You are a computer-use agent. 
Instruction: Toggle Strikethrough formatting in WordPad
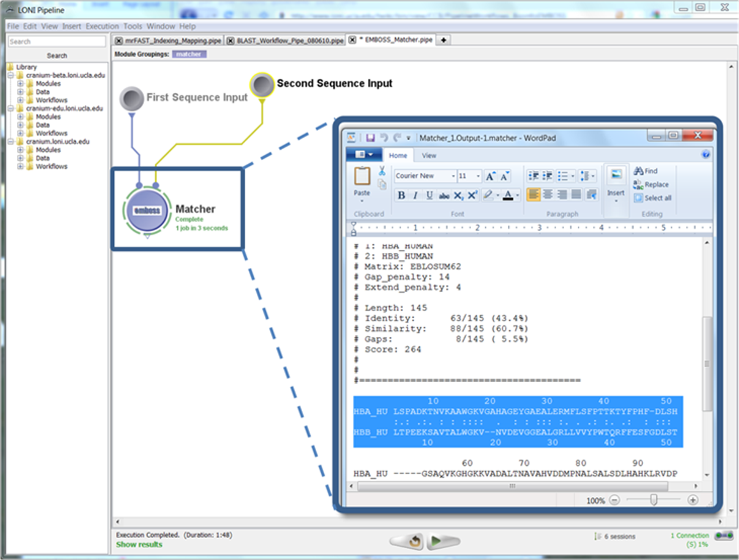444,195
